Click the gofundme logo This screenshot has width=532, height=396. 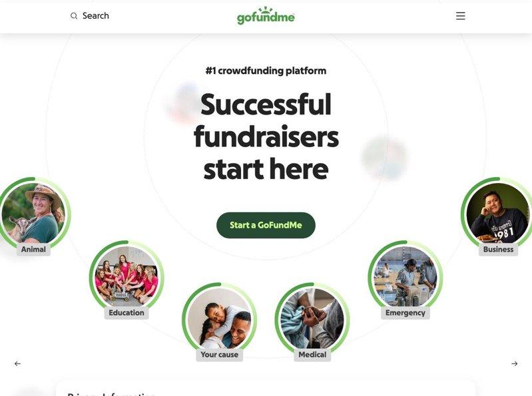coord(266,16)
